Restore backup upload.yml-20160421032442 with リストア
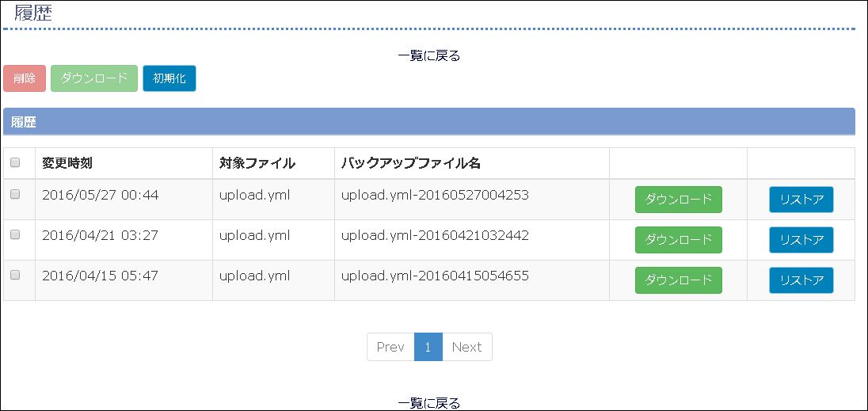 801,240
